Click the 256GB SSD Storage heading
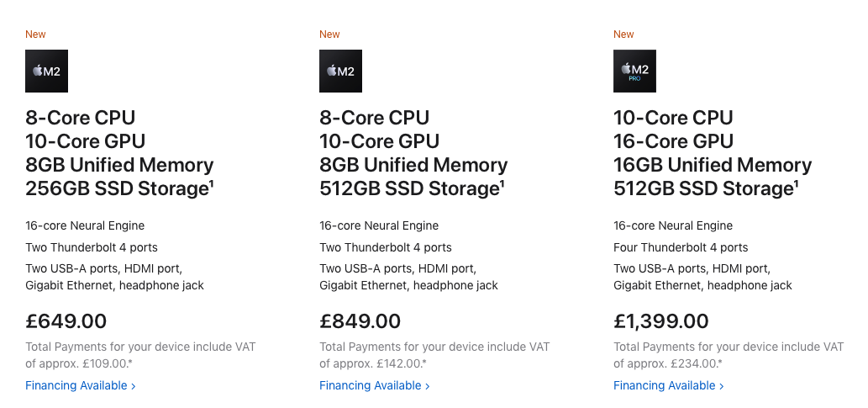 pyautogui.click(x=116, y=189)
